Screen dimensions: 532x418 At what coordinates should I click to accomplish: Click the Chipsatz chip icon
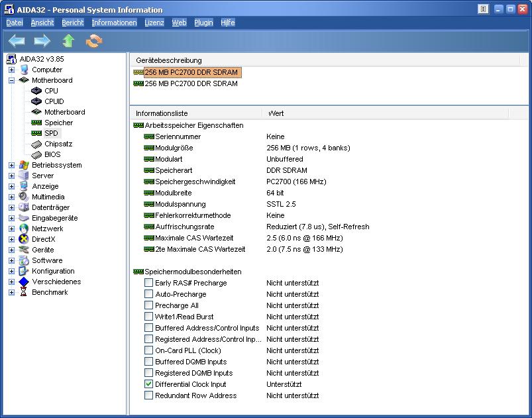coord(36,144)
